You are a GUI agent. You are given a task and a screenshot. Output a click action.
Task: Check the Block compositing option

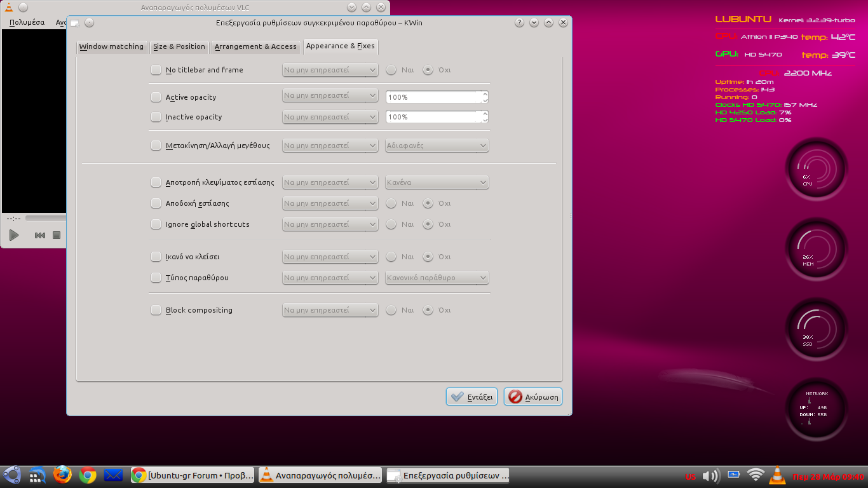(156, 310)
